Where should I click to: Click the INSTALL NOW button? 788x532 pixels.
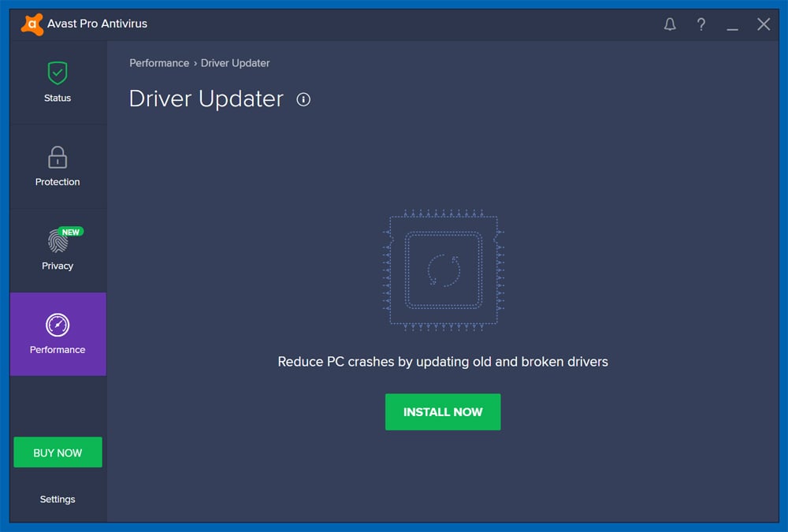tap(443, 412)
